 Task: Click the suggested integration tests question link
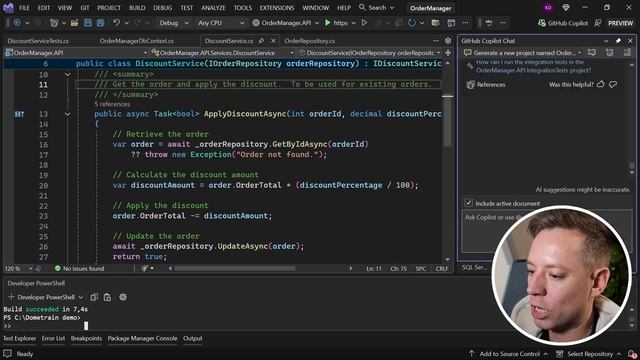(533, 66)
